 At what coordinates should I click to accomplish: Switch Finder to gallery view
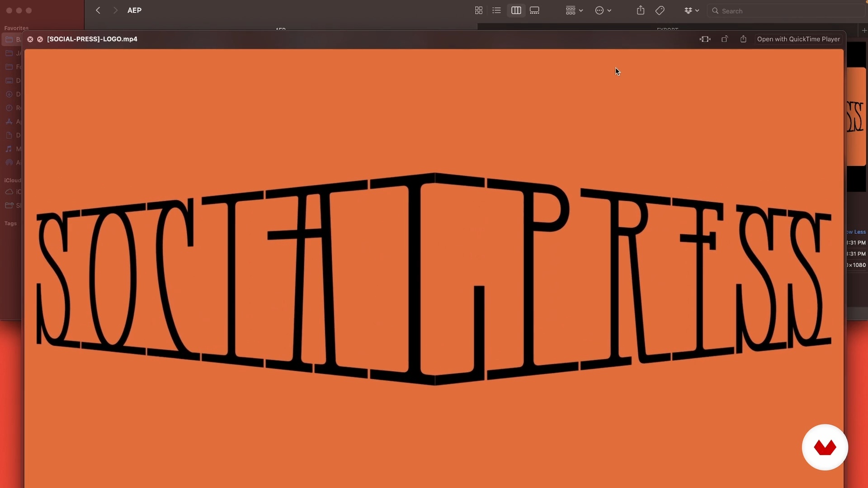coord(534,10)
